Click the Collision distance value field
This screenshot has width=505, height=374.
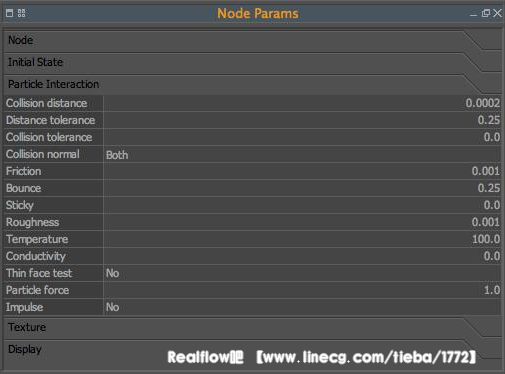tap(302, 103)
